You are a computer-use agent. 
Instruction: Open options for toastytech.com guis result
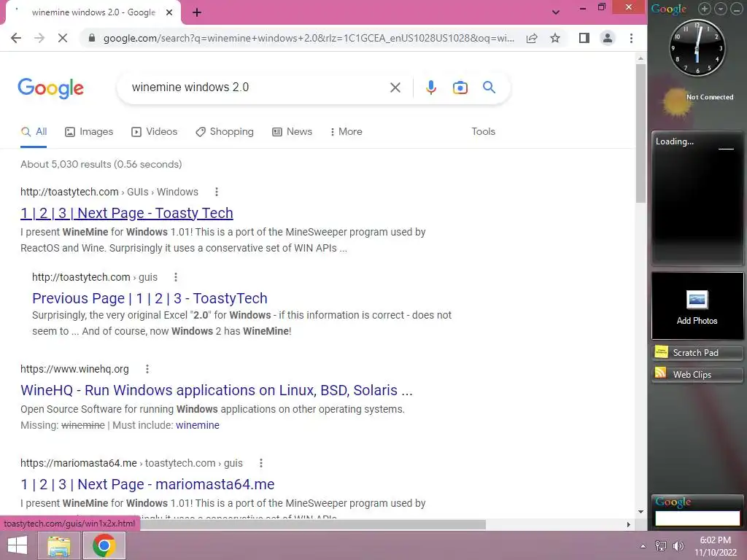point(175,277)
